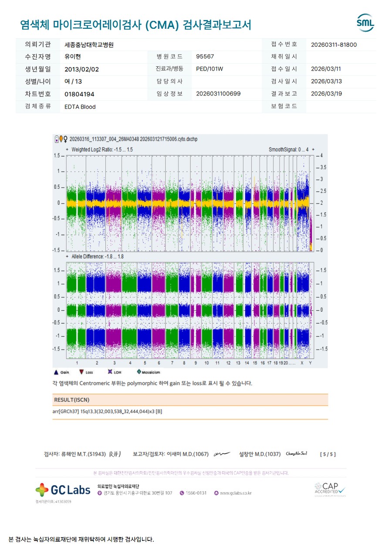
Task: Click the Mosaicism legend label
Action: click(x=152, y=372)
